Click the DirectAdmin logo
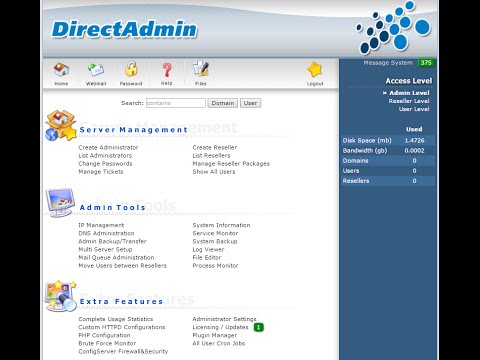 click(x=124, y=29)
